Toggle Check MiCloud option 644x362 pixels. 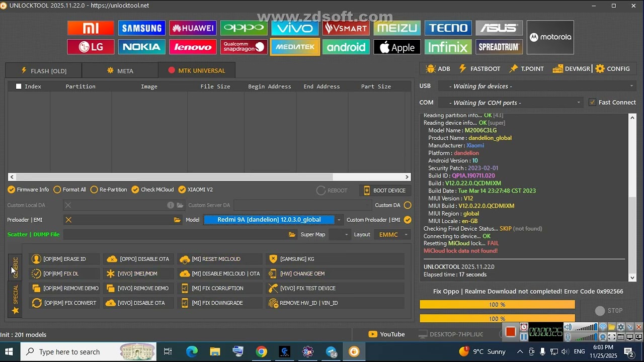click(152, 190)
